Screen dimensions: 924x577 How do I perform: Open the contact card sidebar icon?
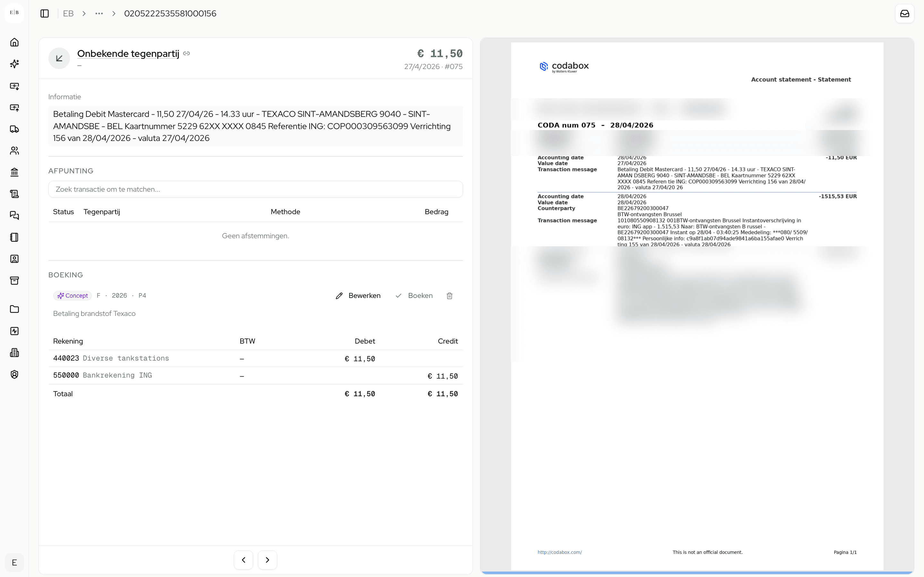[14, 259]
